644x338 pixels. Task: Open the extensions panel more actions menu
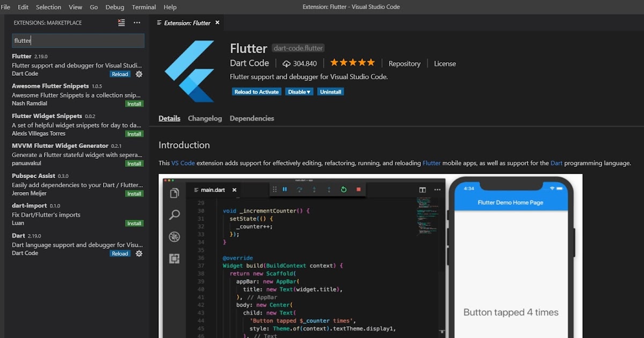136,23
